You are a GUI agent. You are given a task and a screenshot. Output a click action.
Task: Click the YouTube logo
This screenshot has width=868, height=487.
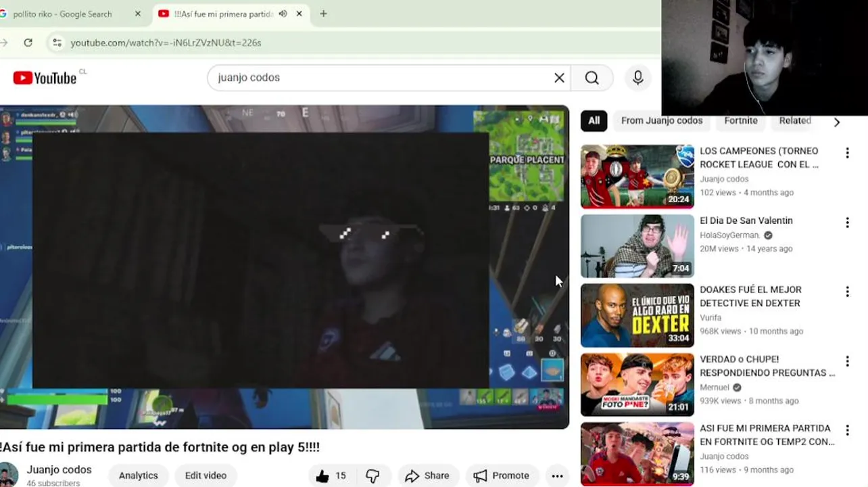[x=45, y=78]
